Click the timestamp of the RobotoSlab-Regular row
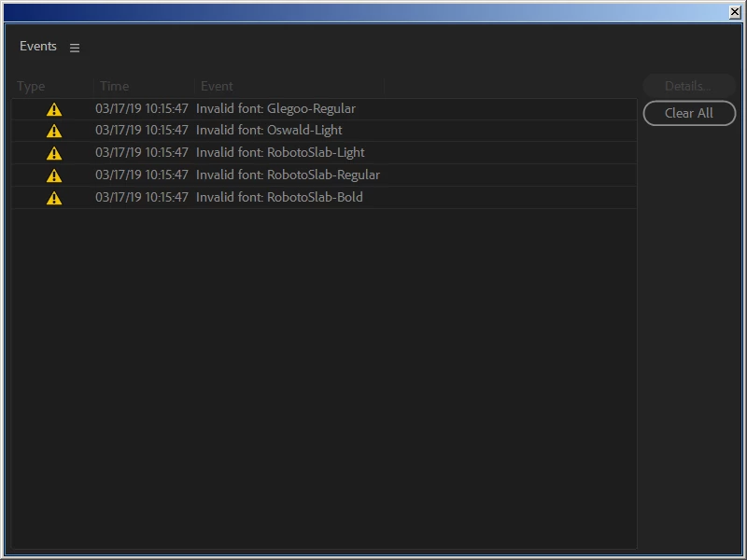The height and width of the screenshot is (560, 747). 142,175
